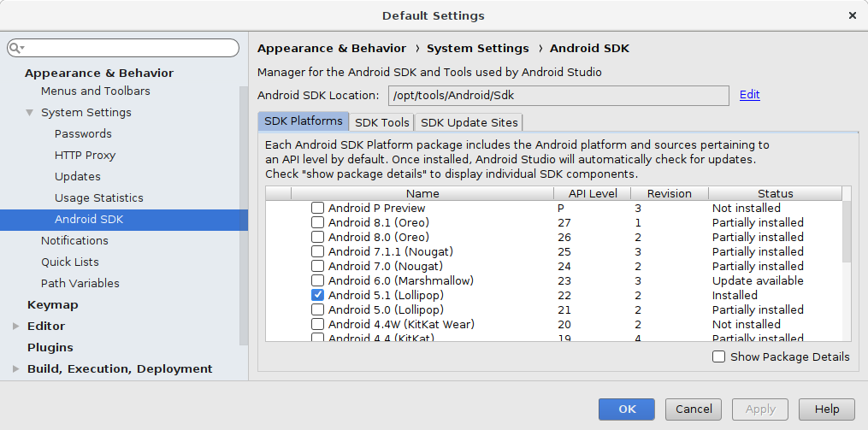
Task: Expand the Editor settings section
Action: [x=15, y=326]
